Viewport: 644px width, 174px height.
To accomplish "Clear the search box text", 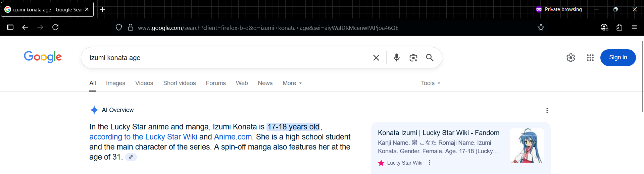I will pyautogui.click(x=376, y=58).
